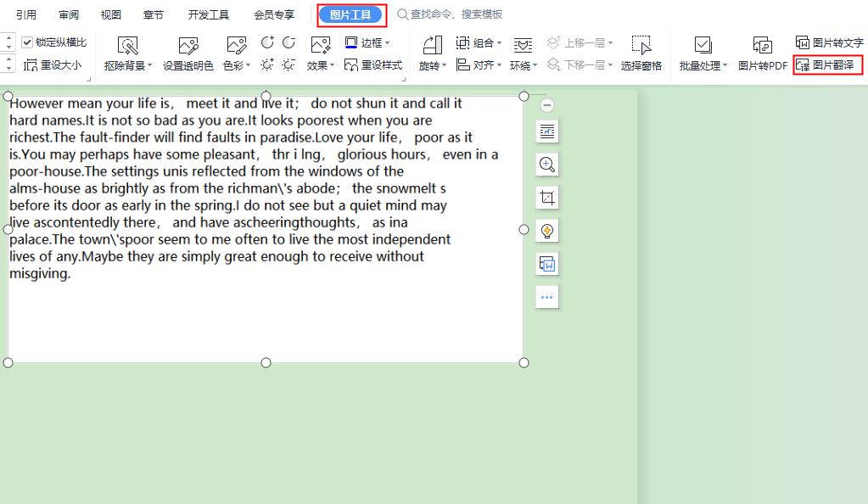Collapse the floating toolbar with the minus button
This screenshot has height=504, width=868.
pyautogui.click(x=547, y=105)
